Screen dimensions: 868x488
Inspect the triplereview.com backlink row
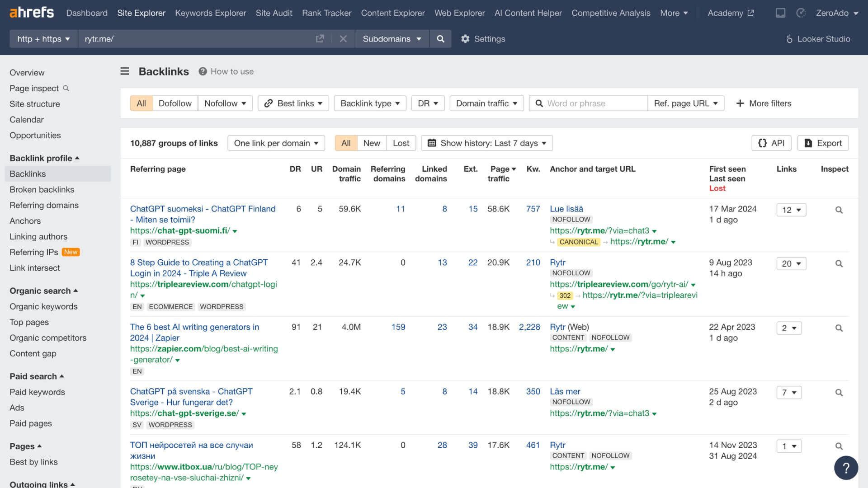[x=839, y=264]
